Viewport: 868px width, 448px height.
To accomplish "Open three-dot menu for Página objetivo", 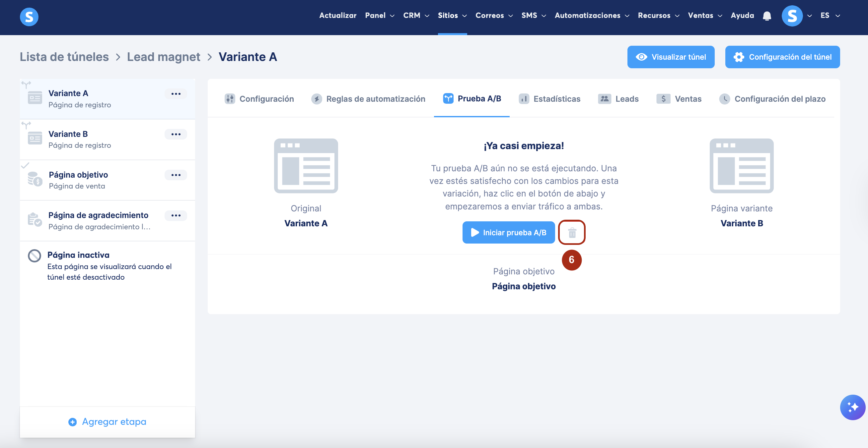I will pyautogui.click(x=176, y=175).
